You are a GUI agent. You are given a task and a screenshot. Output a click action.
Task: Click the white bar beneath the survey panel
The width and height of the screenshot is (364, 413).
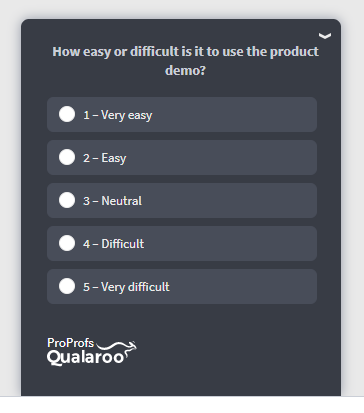click(182, 405)
